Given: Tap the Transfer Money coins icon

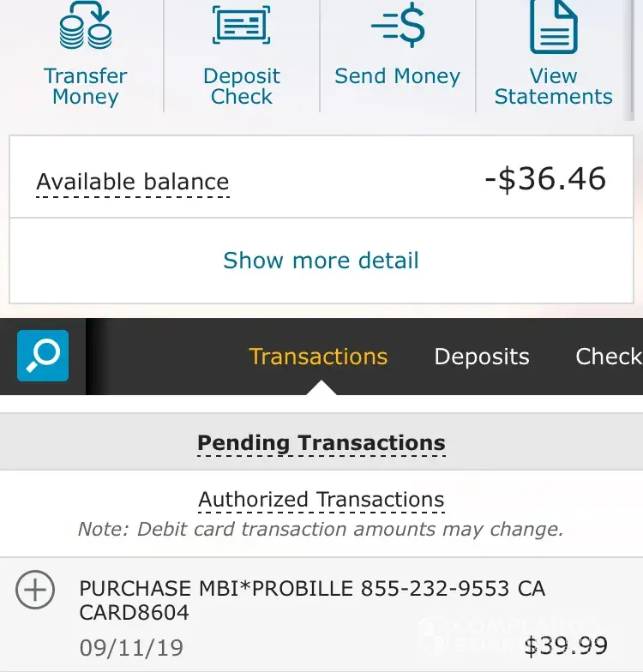Looking at the screenshot, I should [x=86, y=27].
